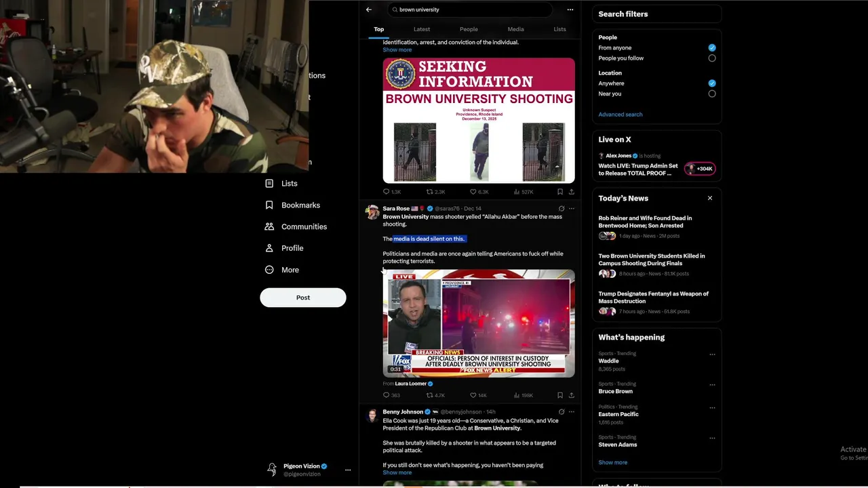Screen dimensions: 868x488
Task: View analytics of Sara Rose post, 198K views
Action: point(524,395)
